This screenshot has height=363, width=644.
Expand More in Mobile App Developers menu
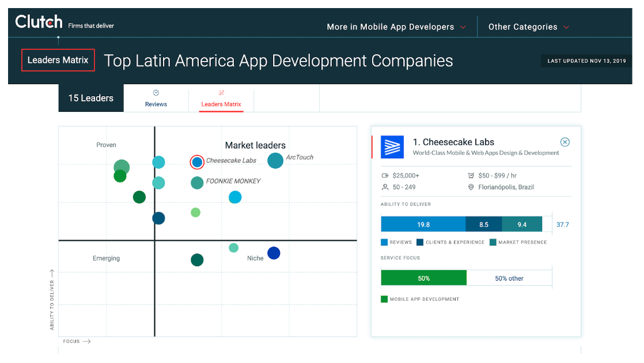[396, 27]
